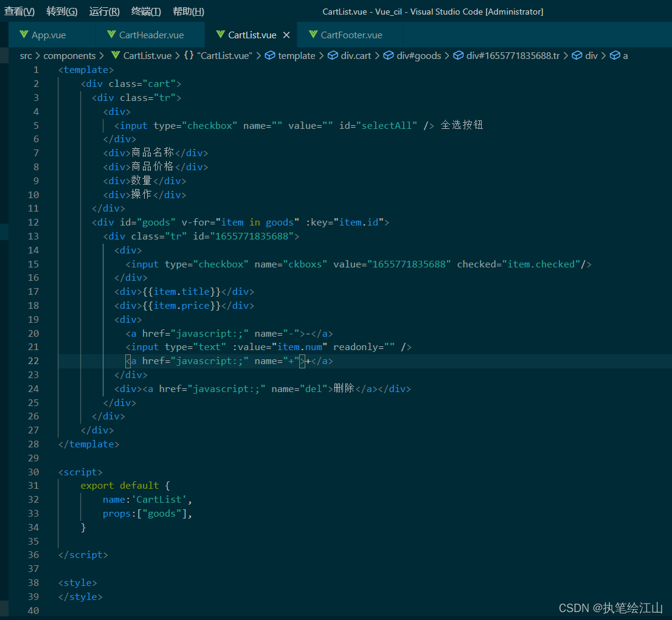Click the Vue icon in the breadcrumb
The height and width of the screenshot is (620, 672).
click(116, 55)
